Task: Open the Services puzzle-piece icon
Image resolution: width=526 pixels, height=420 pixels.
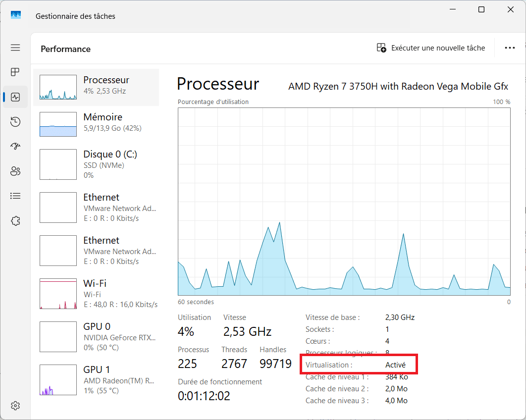Action: pyautogui.click(x=15, y=221)
